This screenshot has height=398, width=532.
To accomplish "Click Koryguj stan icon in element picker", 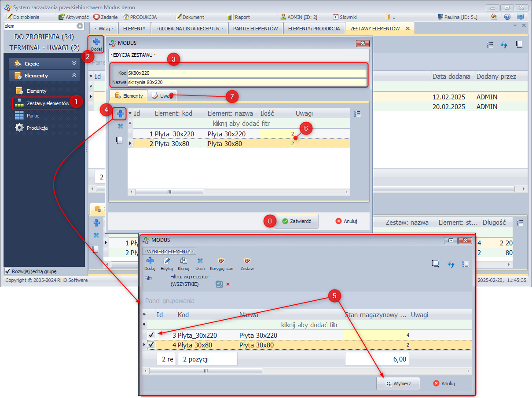I will (221, 261).
